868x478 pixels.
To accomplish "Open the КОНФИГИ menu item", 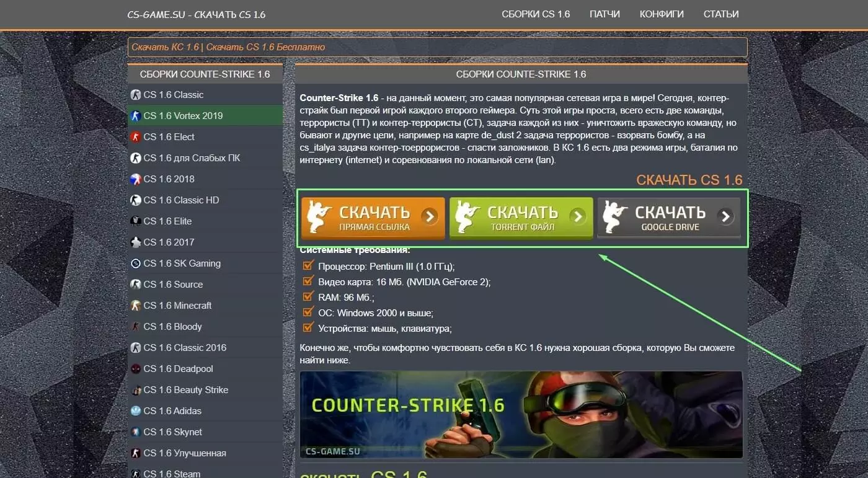I will 662,14.
